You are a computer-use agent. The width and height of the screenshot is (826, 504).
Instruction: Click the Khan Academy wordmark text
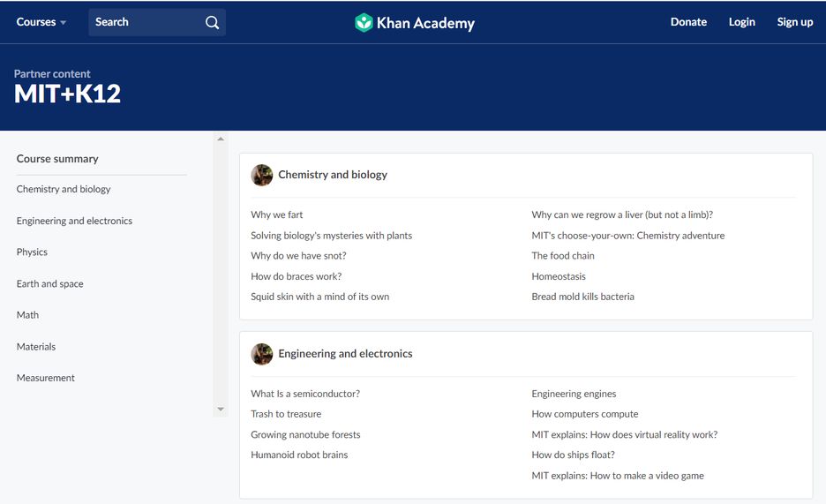point(425,23)
